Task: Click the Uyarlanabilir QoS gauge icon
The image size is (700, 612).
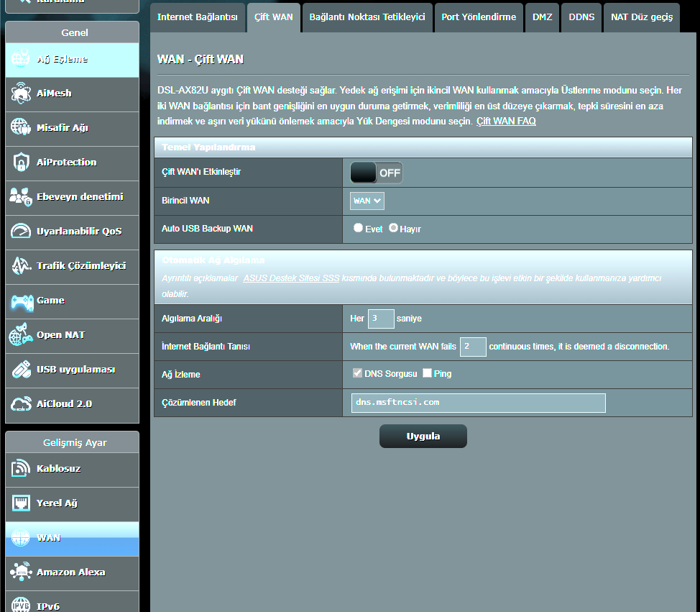Action: 21,231
